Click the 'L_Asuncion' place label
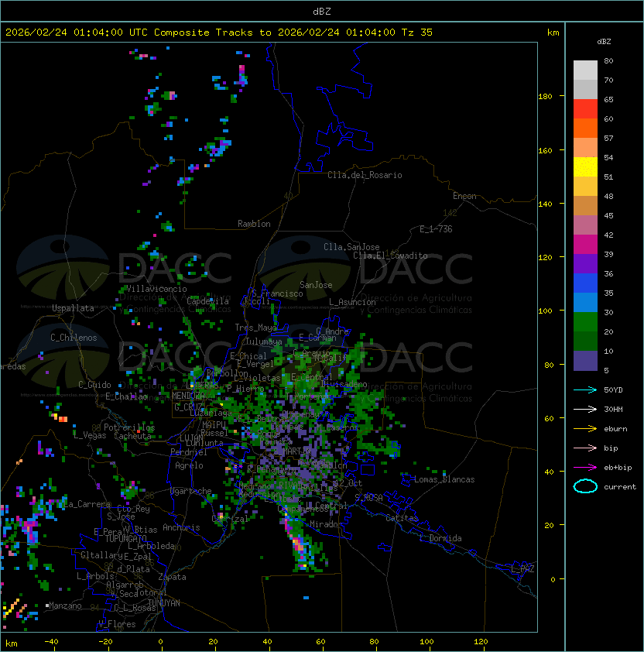 (352, 302)
